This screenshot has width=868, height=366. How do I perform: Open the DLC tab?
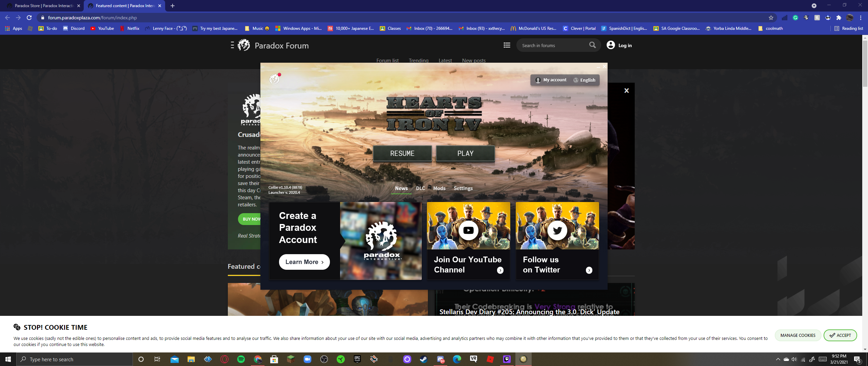(420, 188)
